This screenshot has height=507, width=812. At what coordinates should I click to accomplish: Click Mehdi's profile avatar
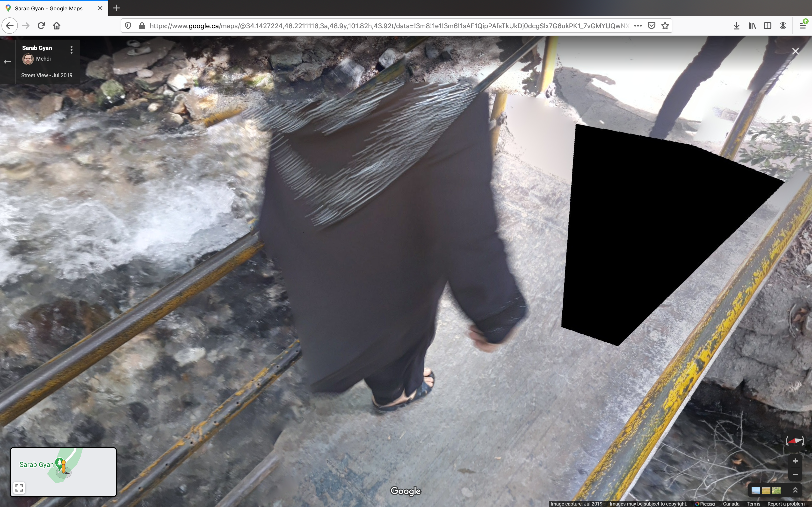pos(28,59)
